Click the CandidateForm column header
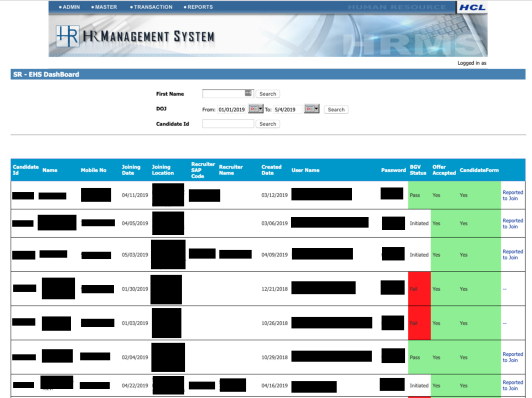 click(479, 170)
